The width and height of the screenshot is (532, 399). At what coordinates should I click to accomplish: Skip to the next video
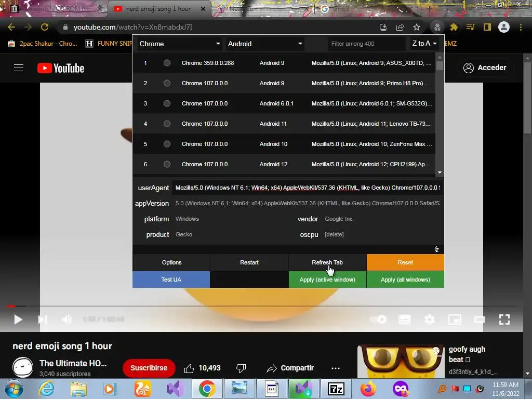[x=43, y=320]
